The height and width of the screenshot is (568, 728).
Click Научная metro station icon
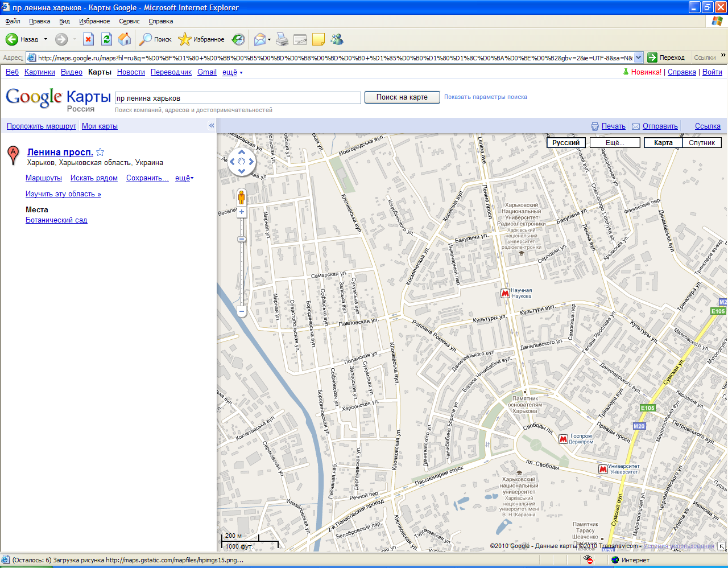(x=504, y=294)
